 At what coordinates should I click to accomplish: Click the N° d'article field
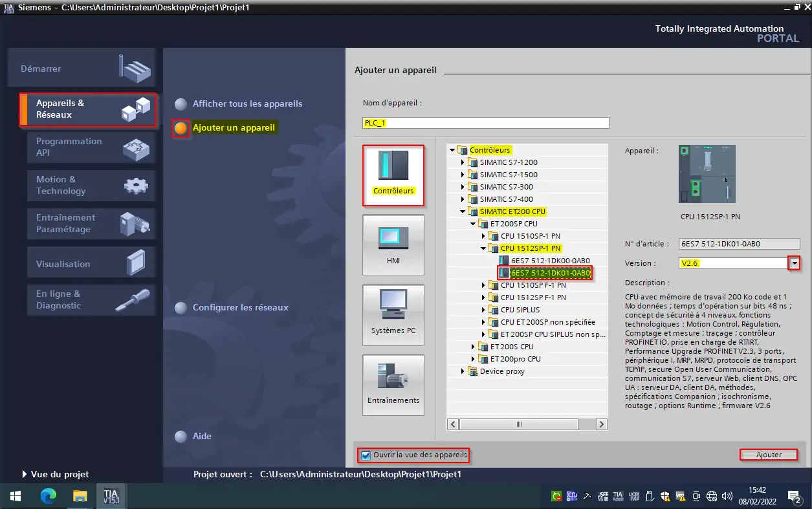coord(740,244)
